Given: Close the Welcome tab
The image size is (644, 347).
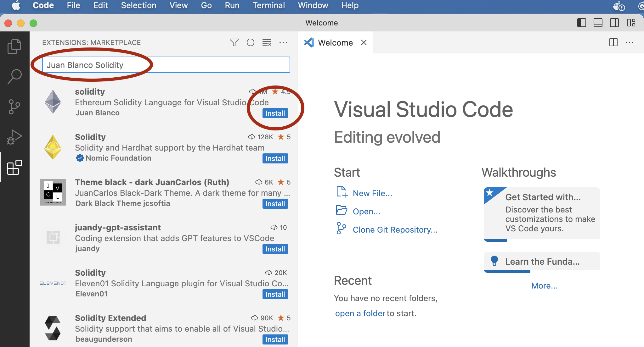Looking at the screenshot, I should (364, 42).
